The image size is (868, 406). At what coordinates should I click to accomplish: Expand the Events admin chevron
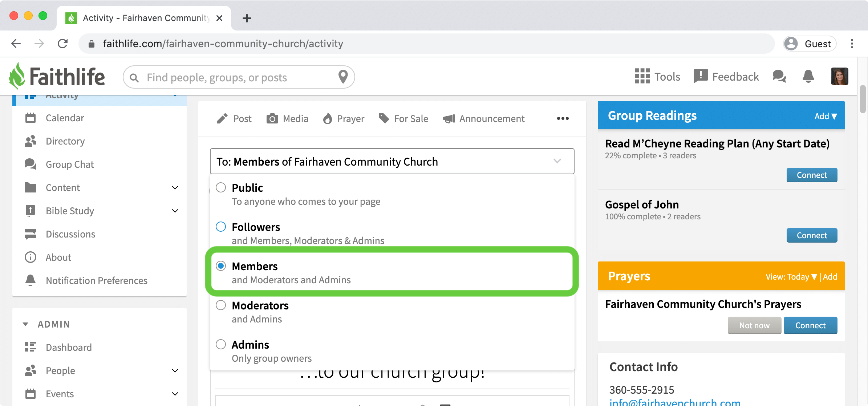coord(175,394)
